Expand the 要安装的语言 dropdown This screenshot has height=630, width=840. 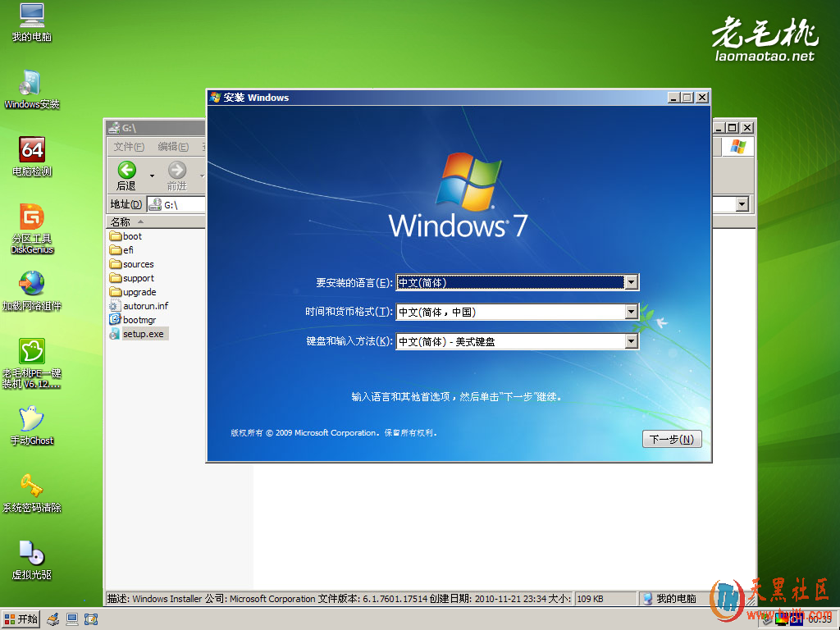[x=631, y=282]
